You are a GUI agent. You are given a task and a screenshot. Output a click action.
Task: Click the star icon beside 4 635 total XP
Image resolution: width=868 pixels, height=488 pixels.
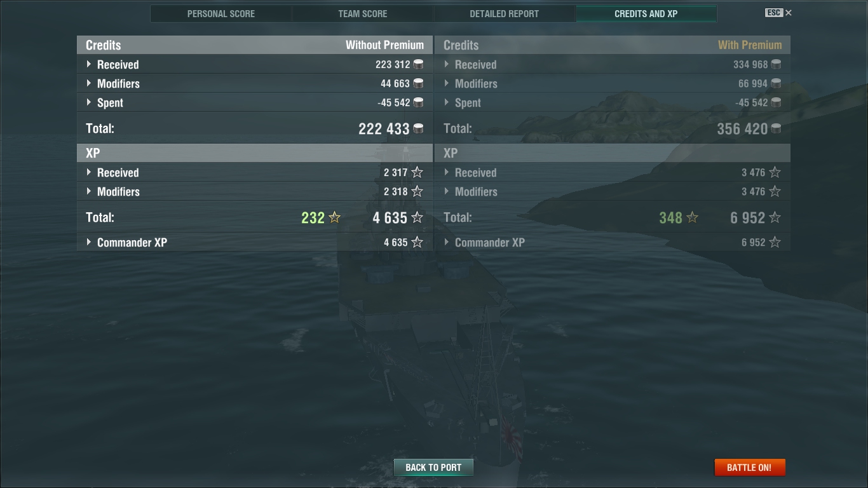417,217
